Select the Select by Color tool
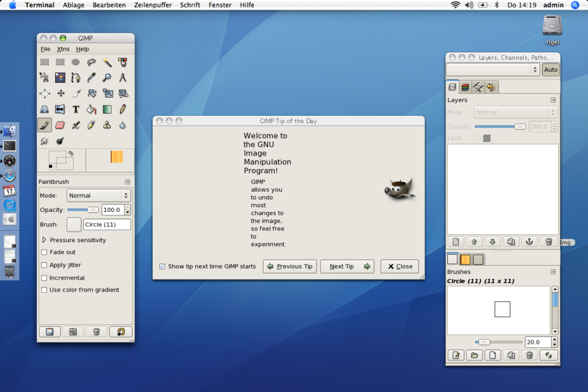The image size is (588, 392). point(123,62)
